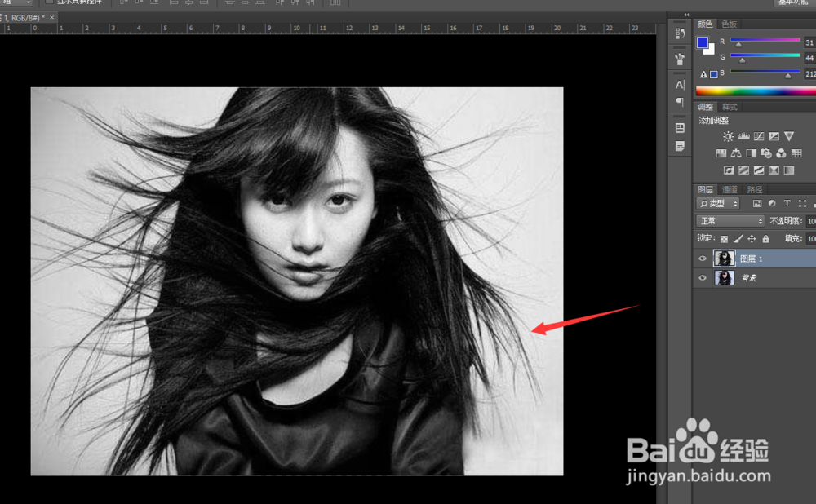The height and width of the screenshot is (504, 816).
Task: Collapse panels with double-arrow button
Action: pyautogui.click(x=686, y=15)
